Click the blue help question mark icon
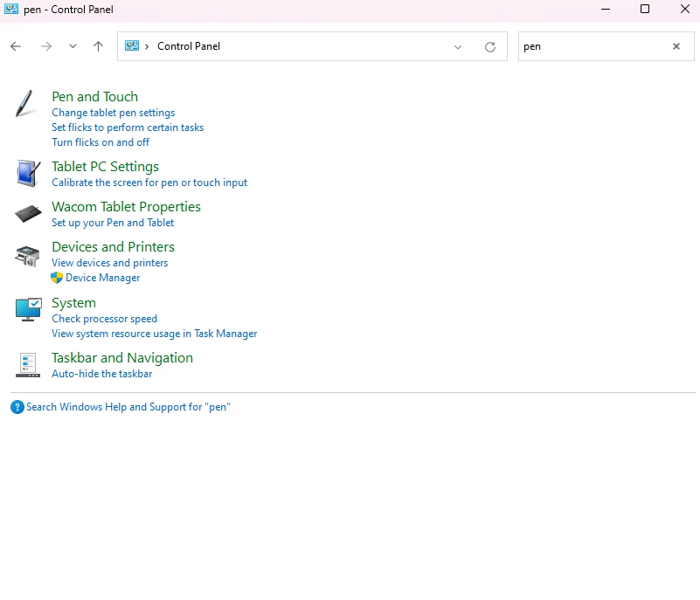The image size is (700, 600). coord(17,407)
